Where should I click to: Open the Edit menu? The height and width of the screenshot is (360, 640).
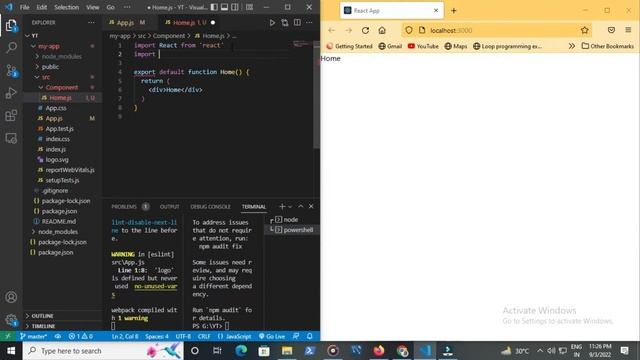(41, 7)
